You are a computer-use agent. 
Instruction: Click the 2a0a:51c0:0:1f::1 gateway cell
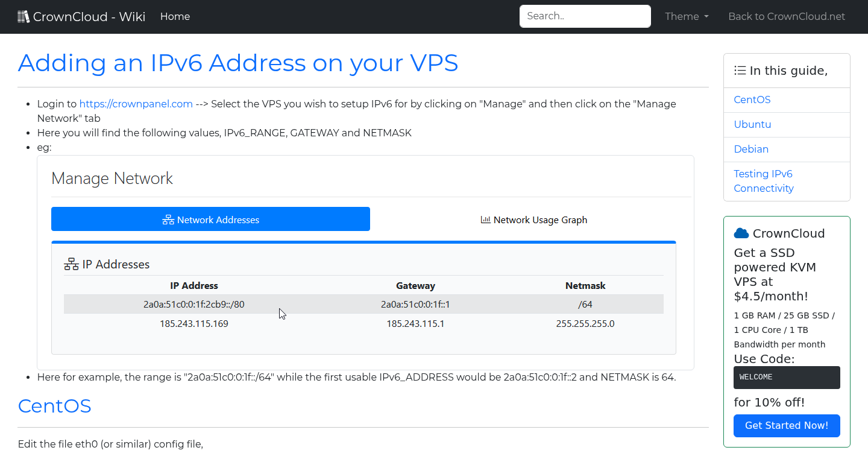tap(415, 305)
